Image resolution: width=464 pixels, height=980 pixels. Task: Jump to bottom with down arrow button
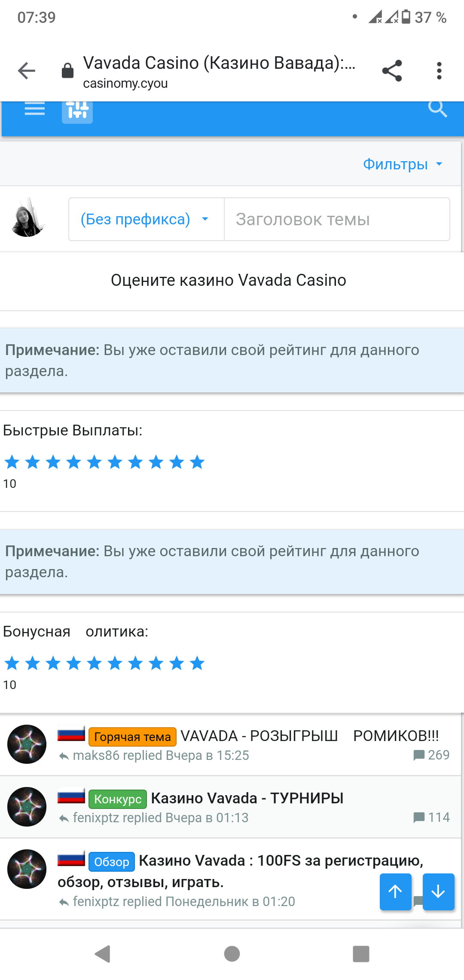438,891
